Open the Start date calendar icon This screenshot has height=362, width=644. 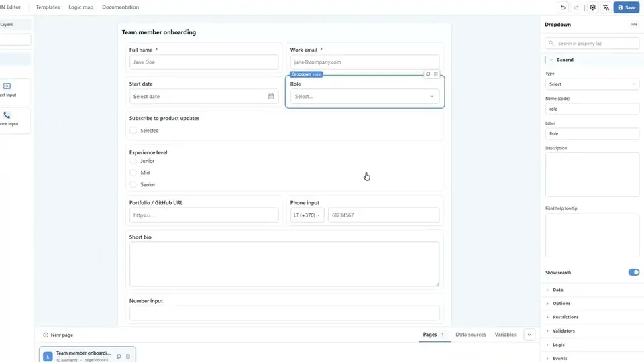click(x=271, y=96)
